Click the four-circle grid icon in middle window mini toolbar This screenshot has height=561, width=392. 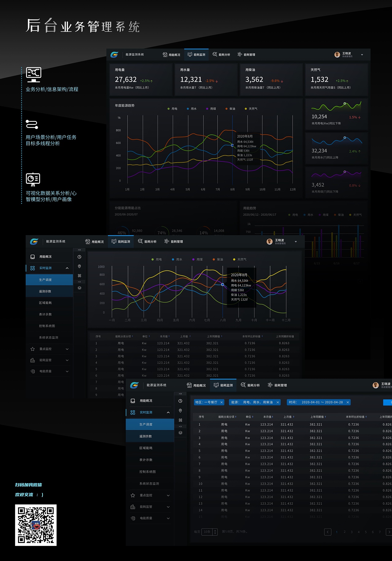(x=79, y=276)
